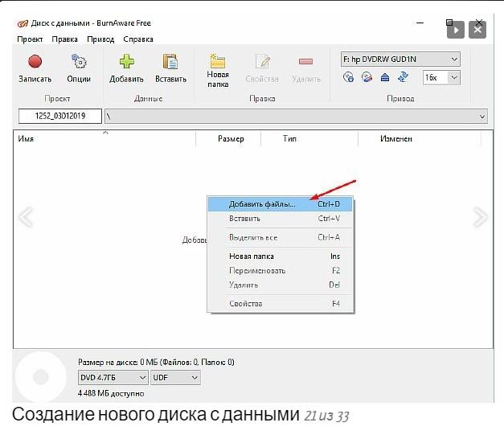Open the Справка menu

(x=138, y=39)
